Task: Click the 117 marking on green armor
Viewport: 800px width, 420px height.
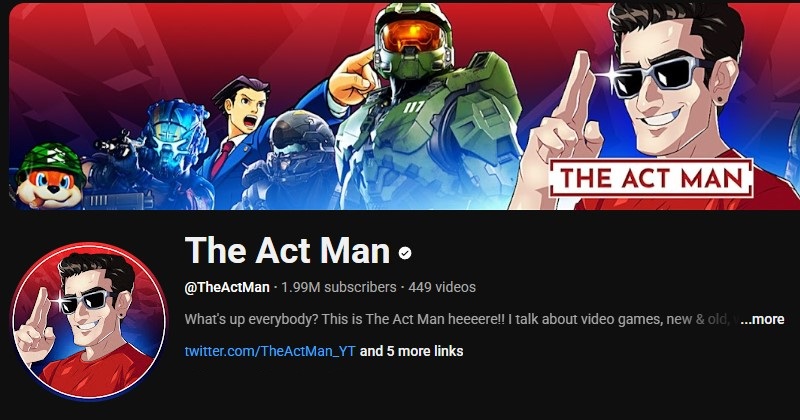Action: pyautogui.click(x=417, y=108)
